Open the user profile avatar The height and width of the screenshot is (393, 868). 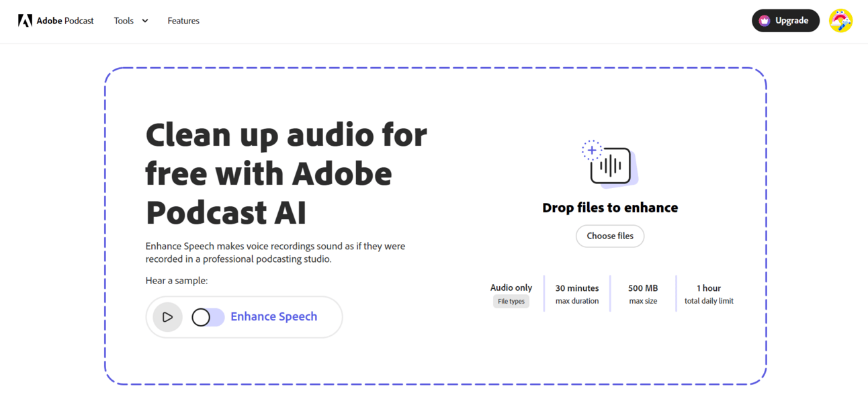pyautogui.click(x=840, y=21)
